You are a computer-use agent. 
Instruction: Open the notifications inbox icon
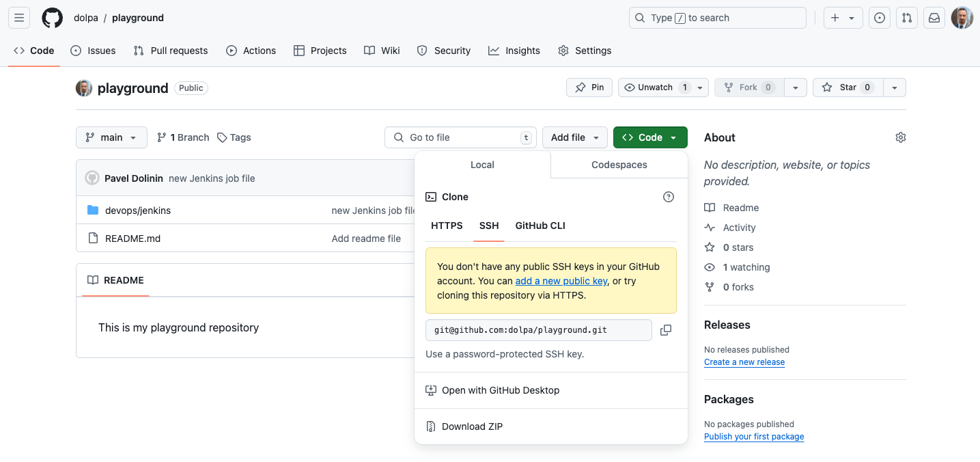tap(934, 18)
